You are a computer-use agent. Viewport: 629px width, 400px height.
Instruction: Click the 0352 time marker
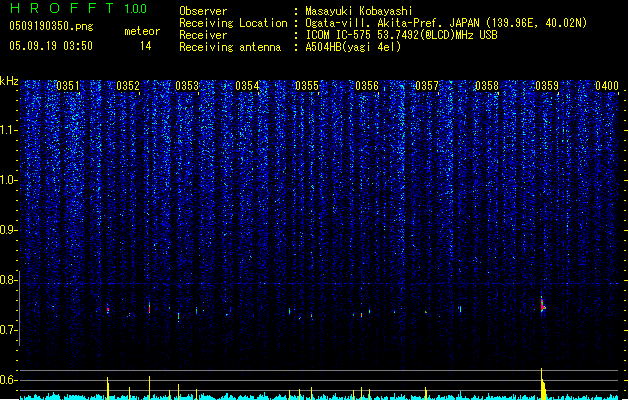point(128,86)
